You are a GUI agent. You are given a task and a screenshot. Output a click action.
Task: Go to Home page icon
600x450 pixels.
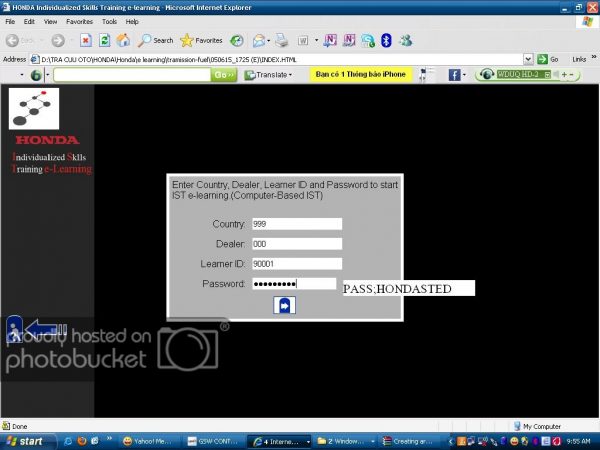pos(123,40)
